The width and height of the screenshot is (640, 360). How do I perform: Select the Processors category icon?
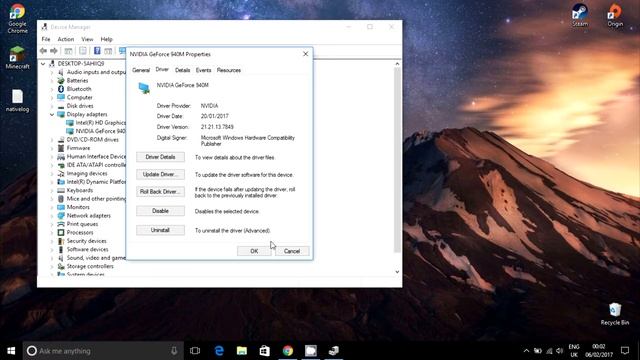(61, 232)
